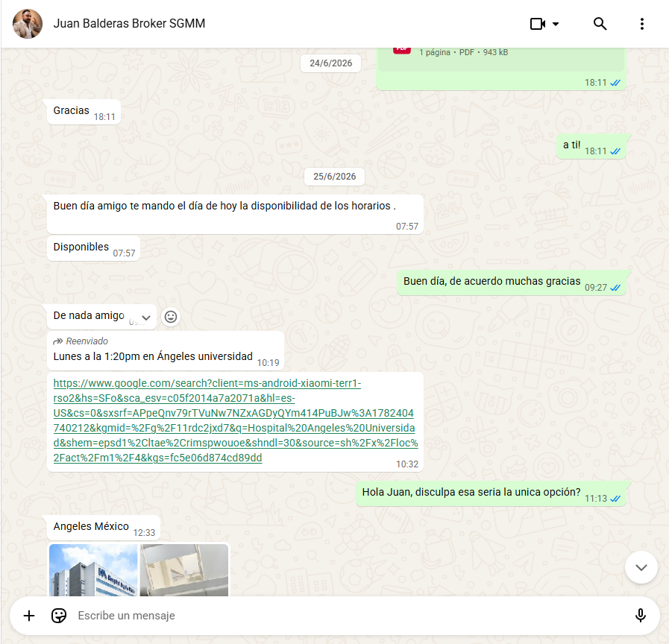The image size is (669, 644).
Task: Check read receipt on 'a ti!' message
Action: pyautogui.click(x=615, y=151)
